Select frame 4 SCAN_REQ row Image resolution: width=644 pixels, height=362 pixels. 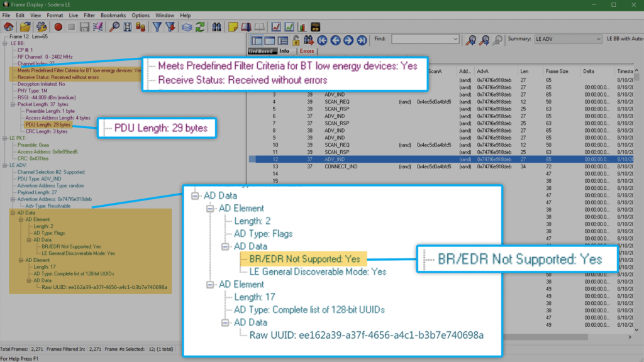point(441,102)
